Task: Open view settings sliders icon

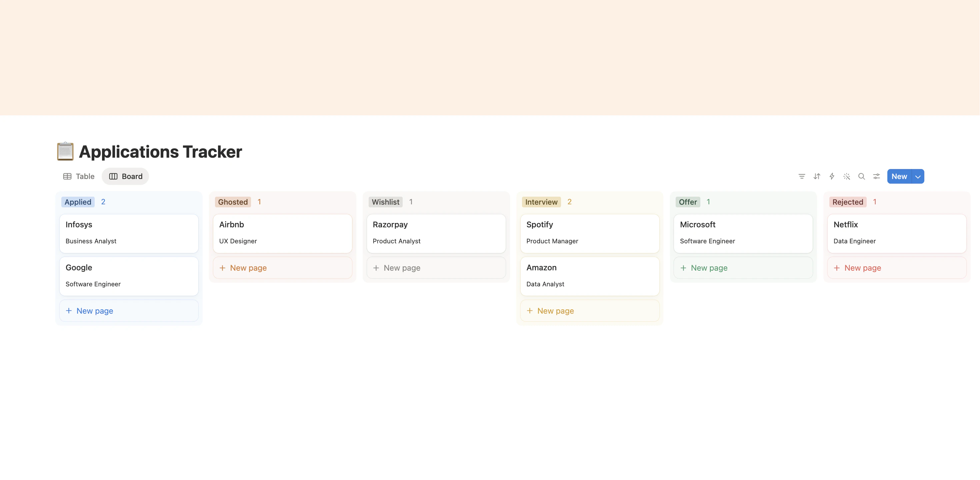Action: point(876,176)
